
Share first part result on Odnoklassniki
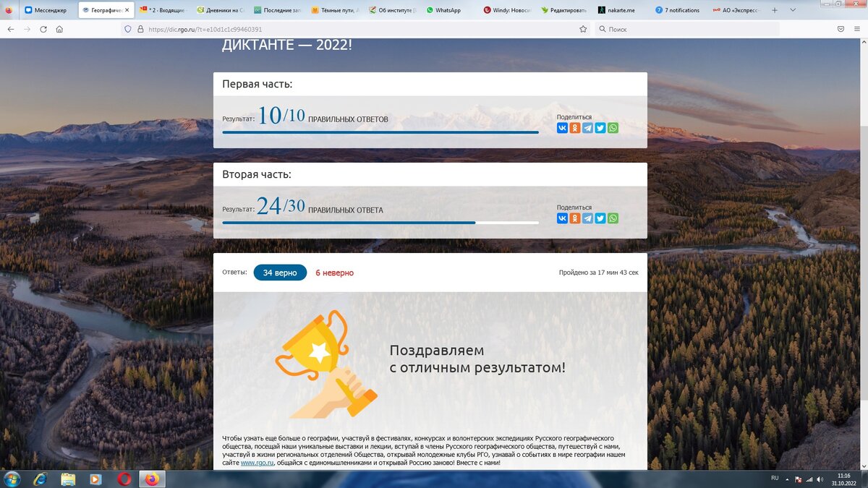tap(575, 128)
